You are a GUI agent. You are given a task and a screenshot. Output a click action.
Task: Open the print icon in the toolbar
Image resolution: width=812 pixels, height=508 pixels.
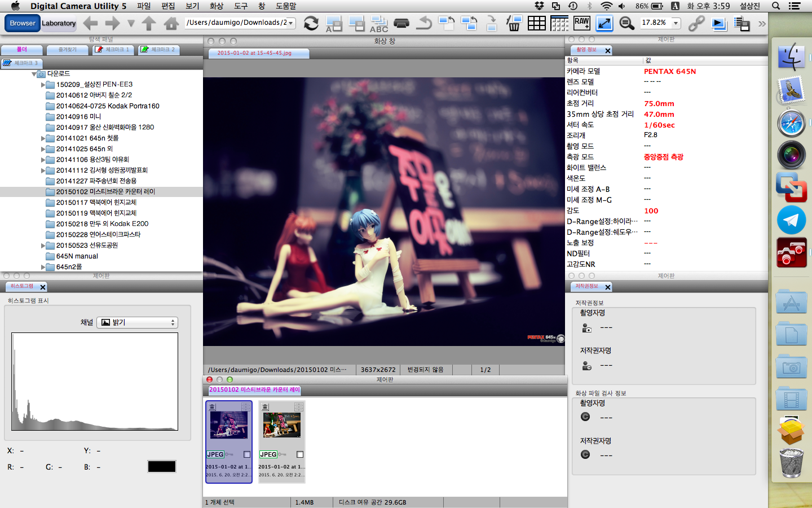coord(401,23)
